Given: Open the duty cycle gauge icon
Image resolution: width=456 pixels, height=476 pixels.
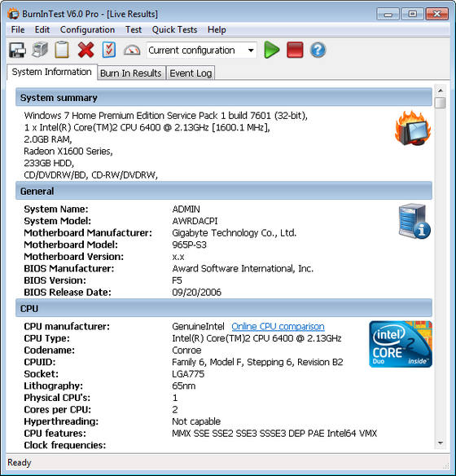Looking at the screenshot, I should click(x=132, y=51).
